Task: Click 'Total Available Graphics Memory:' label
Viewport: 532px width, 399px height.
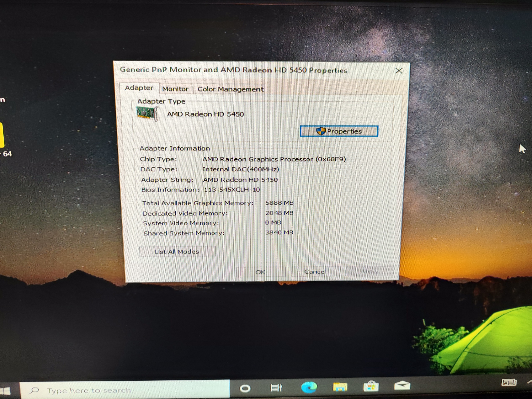Action: pyautogui.click(x=198, y=203)
